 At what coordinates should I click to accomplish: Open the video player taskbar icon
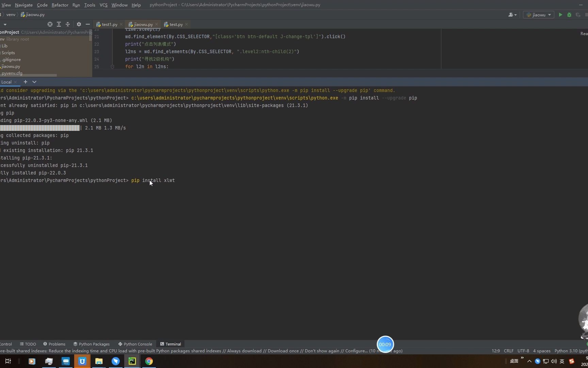[x=32, y=361]
